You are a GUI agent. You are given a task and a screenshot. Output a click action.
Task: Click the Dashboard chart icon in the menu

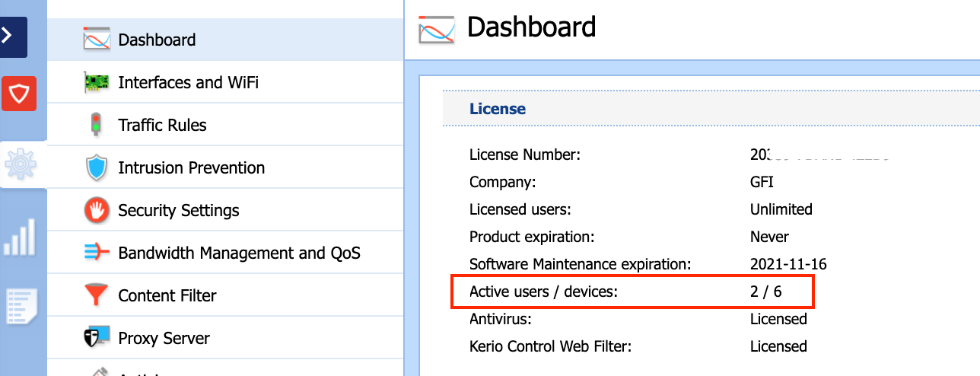pos(97,40)
